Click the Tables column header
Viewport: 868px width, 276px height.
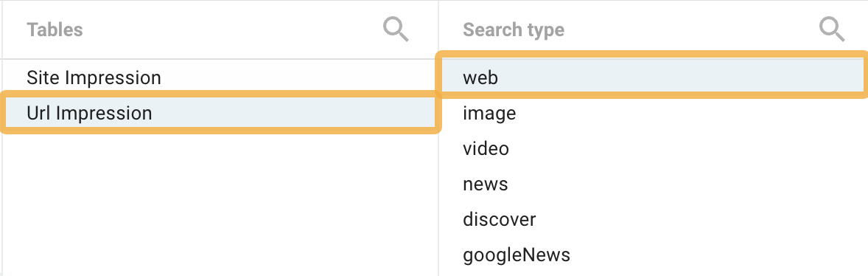[x=55, y=30]
